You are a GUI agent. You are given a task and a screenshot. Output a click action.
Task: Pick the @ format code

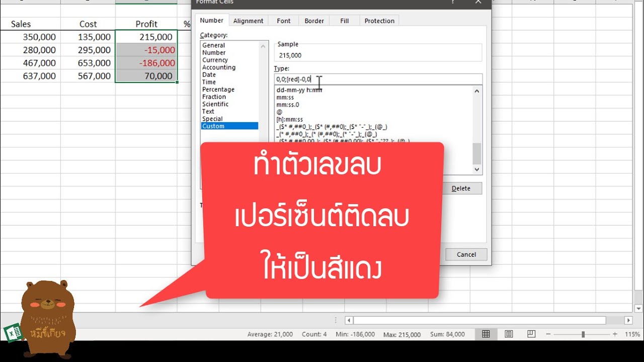click(279, 112)
